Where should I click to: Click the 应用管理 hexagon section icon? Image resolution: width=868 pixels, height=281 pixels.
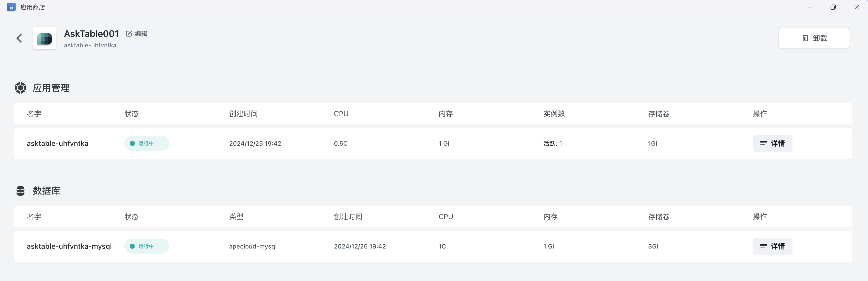point(20,88)
